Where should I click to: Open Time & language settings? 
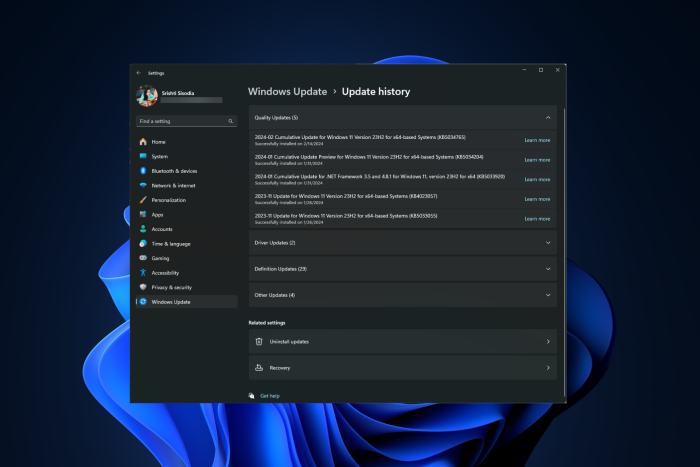pos(187,244)
